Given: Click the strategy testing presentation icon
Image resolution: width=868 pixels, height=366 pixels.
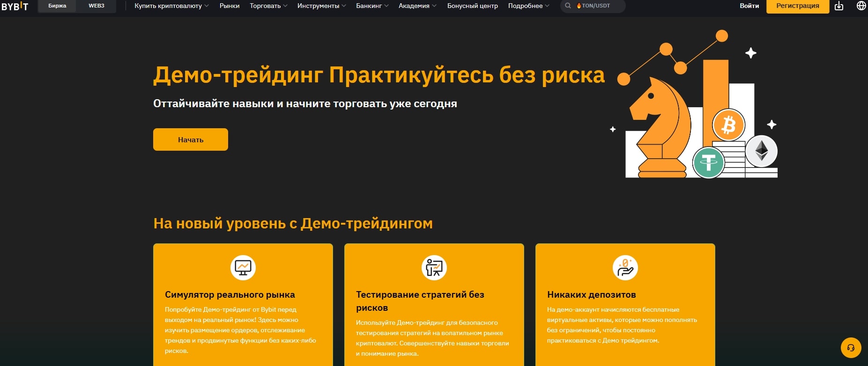Looking at the screenshot, I should click(x=434, y=268).
